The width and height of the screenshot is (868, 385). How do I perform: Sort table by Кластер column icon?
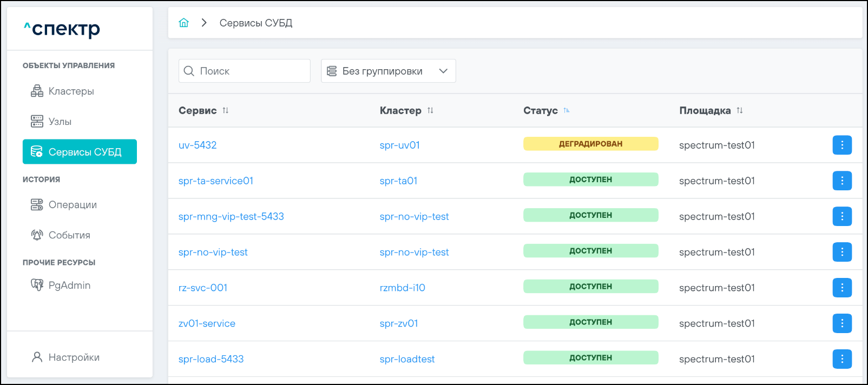click(x=430, y=110)
